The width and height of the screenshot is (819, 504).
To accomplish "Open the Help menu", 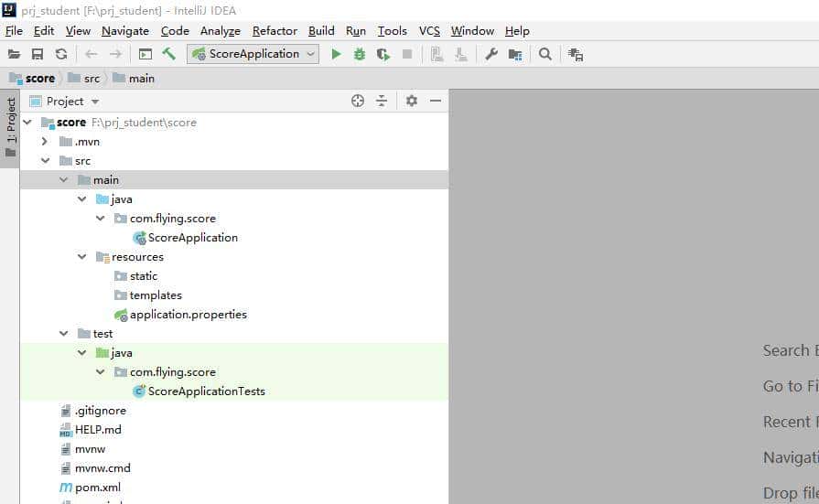I will 517,31.
